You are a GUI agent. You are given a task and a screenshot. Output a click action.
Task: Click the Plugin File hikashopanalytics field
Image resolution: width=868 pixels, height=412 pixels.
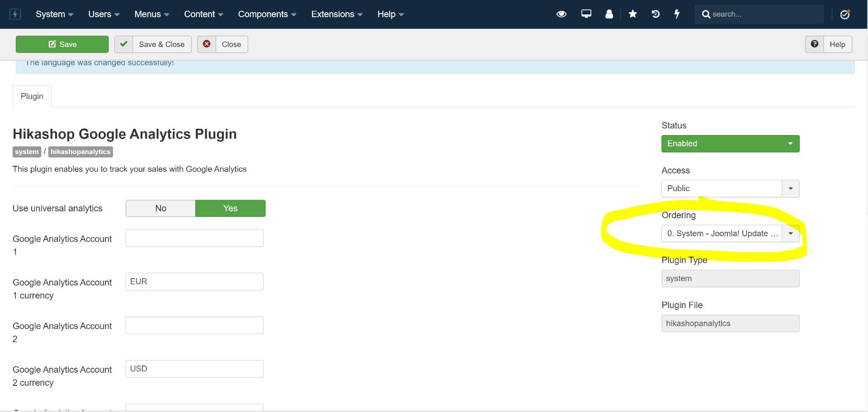[731, 323]
